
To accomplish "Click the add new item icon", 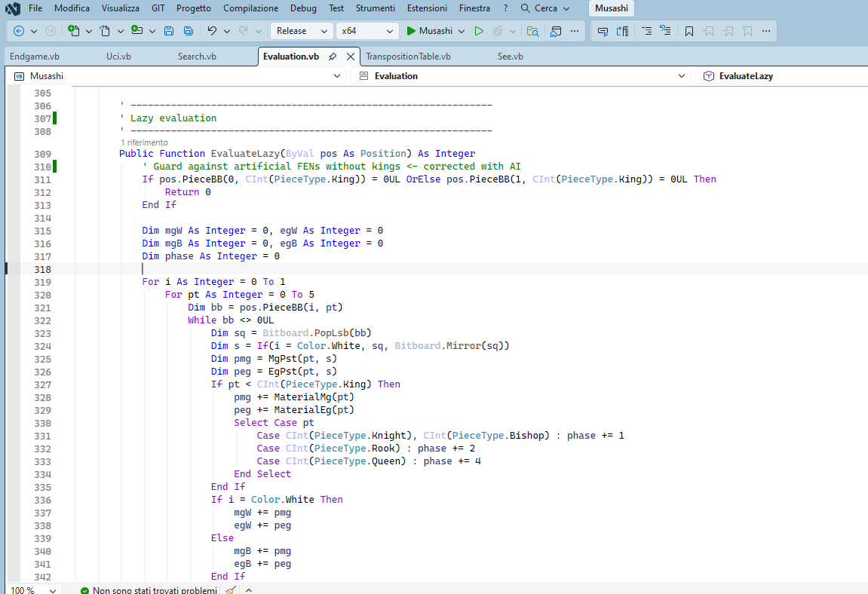I will click(136, 31).
